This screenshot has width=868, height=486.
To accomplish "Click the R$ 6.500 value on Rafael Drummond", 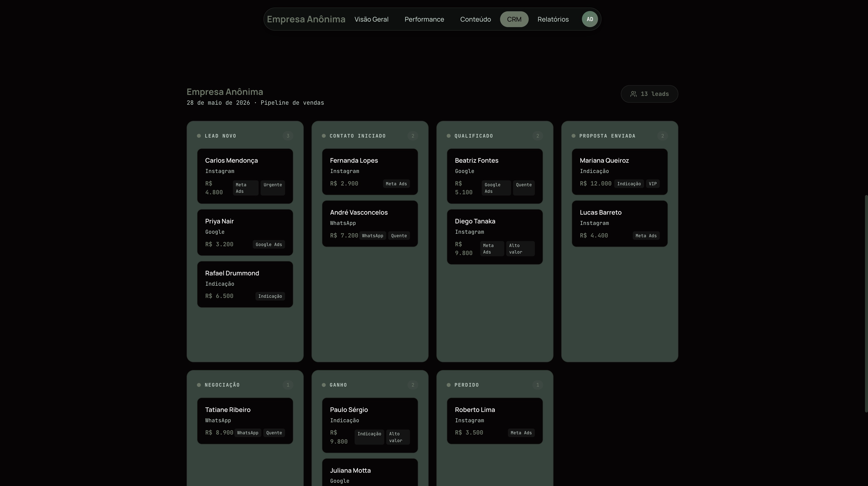I will pyautogui.click(x=219, y=296).
